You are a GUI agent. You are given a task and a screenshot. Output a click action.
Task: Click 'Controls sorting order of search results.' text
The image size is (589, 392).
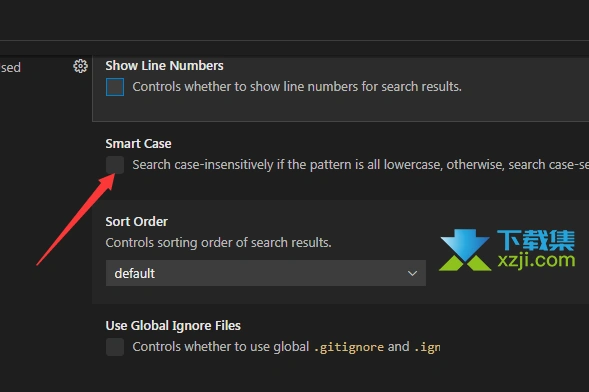click(x=218, y=243)
